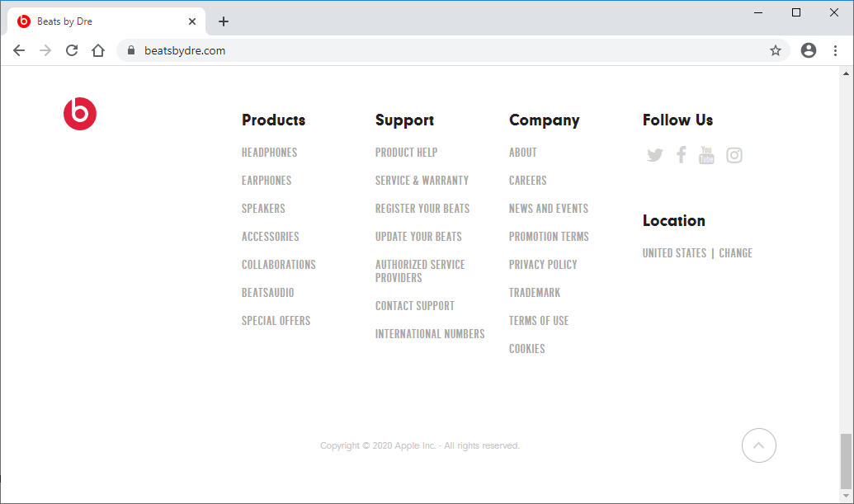The height and width of the screenshot is (504, 854).
Task: Open the Beats YouTube channel icon
Action: pos(706,155)
